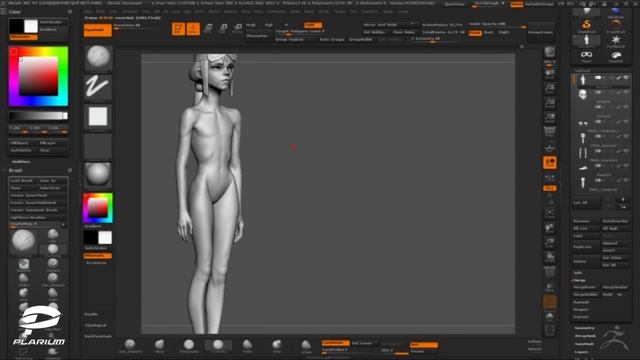Open the Zplugin menu
Image resolution: width=640 pixels, height=360 pixels.
[x=387, y=11]
